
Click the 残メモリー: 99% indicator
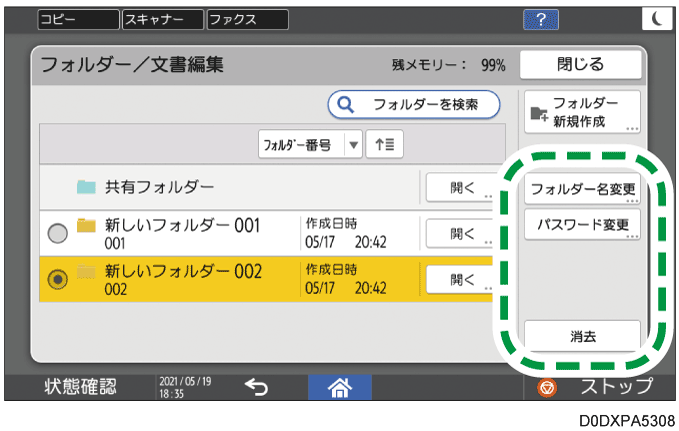pos(449,65)
